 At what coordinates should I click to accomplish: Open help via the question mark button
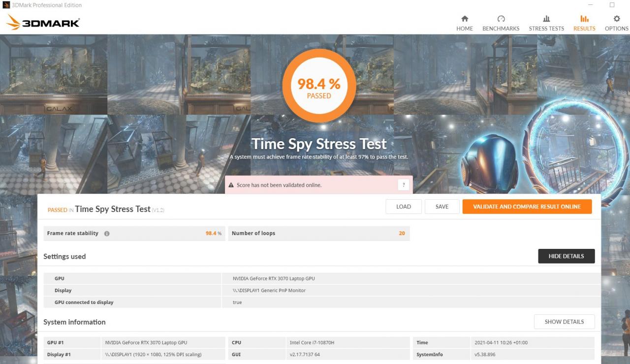[404, 184]
